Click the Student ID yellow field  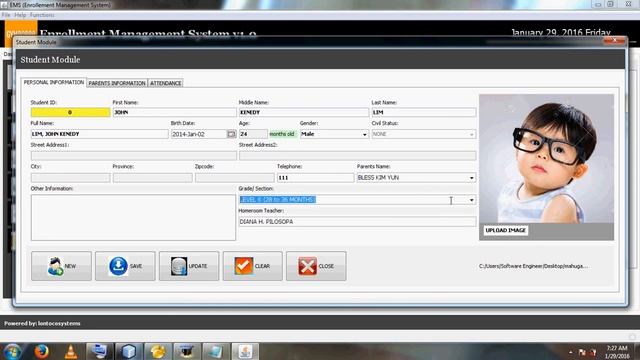tap(70, 112)
